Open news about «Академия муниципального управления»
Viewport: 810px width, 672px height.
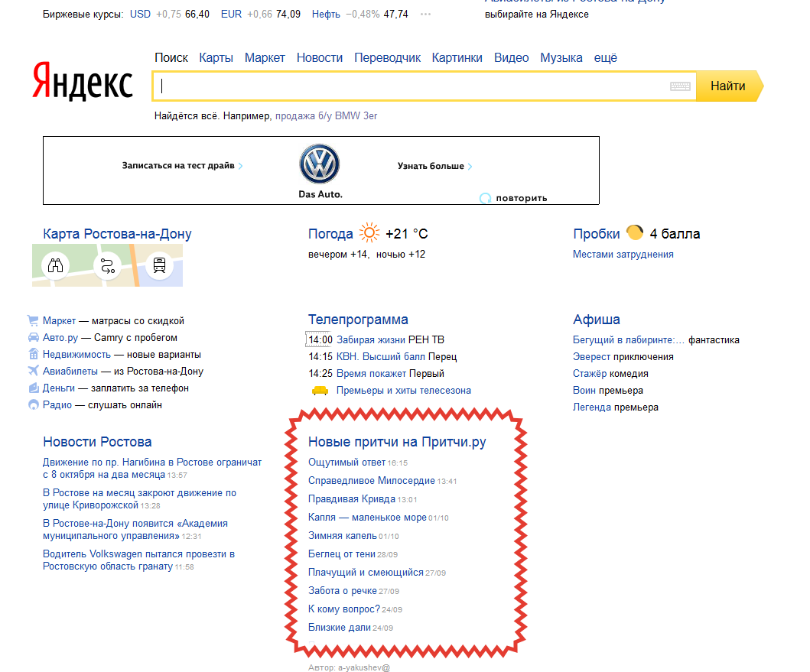(135, 530)
